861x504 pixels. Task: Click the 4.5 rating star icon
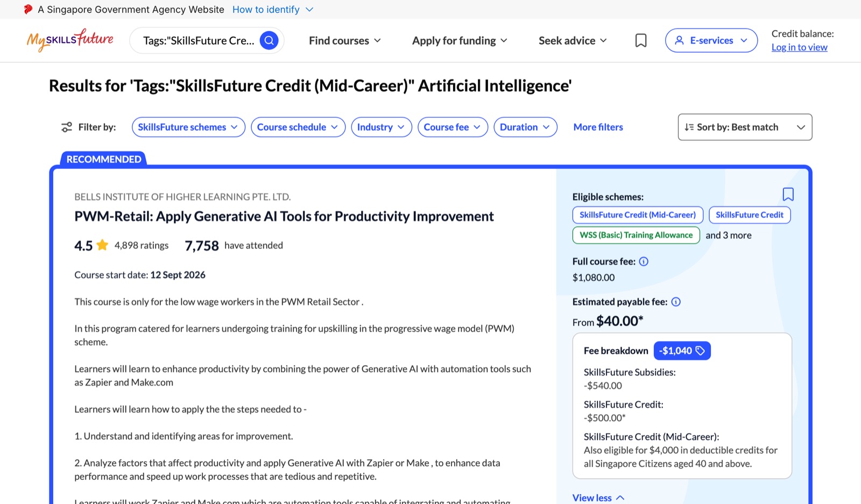click(x=102, y=245)
